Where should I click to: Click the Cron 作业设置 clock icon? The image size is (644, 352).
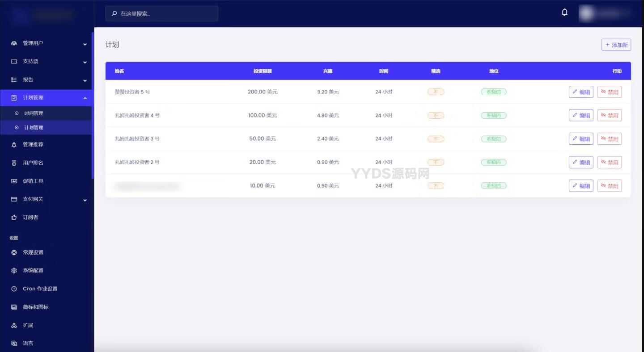(14, 289)
